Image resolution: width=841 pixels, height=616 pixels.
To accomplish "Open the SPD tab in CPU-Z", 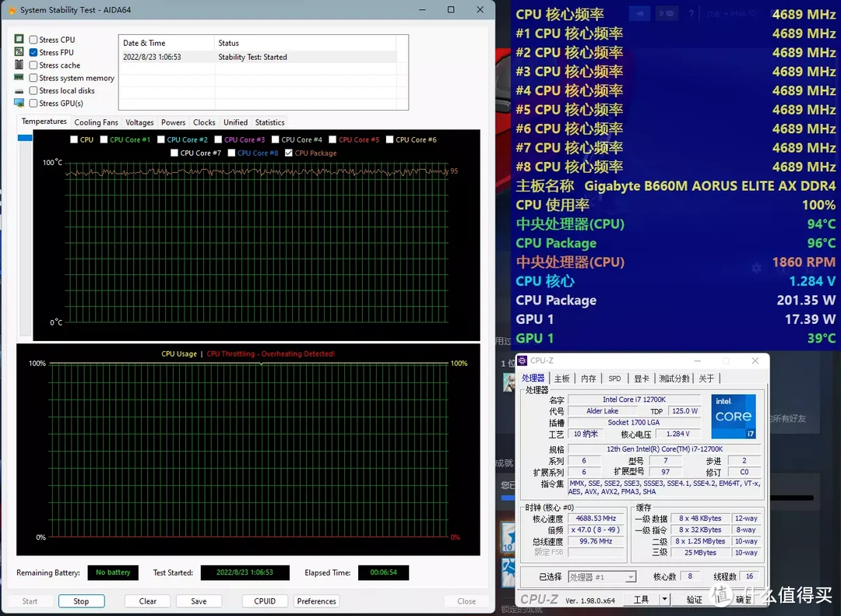I will pos(614,378).
